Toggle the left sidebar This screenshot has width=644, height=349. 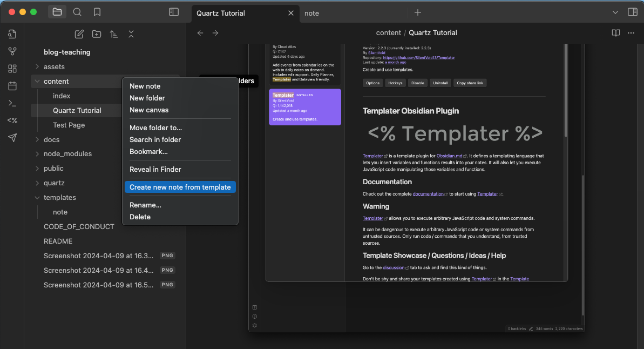coord(174,12)
